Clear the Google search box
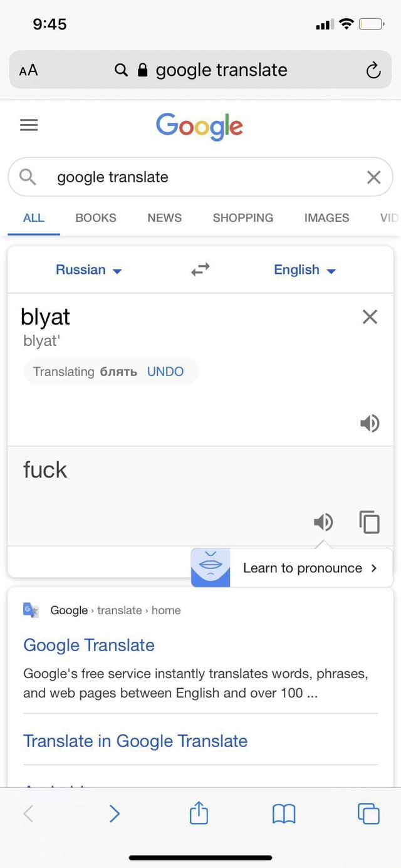 [x=373, y=177]
